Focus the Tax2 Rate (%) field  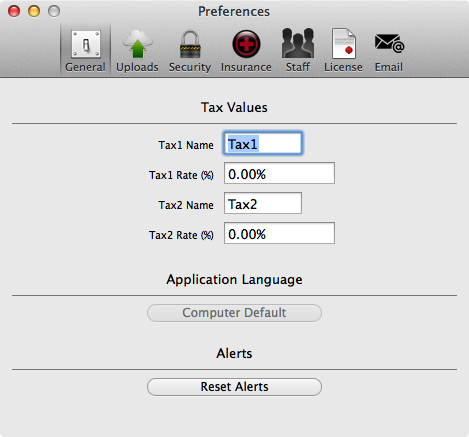279,233
